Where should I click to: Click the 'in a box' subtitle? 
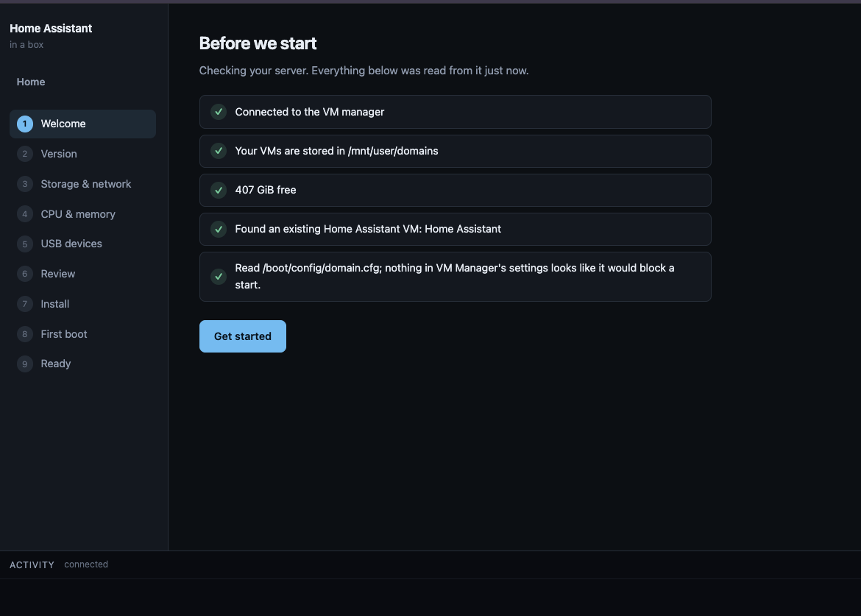pyautogui.click(x=26, y=44)
